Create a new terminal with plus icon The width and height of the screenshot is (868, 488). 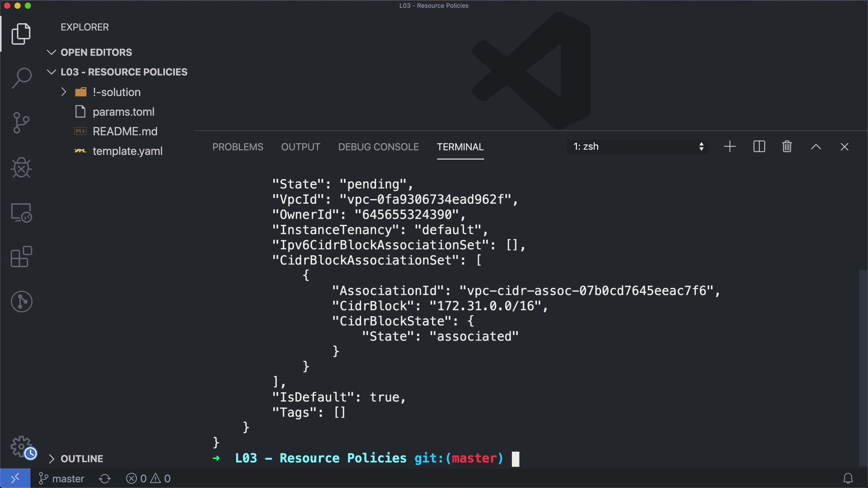[730, 147]
